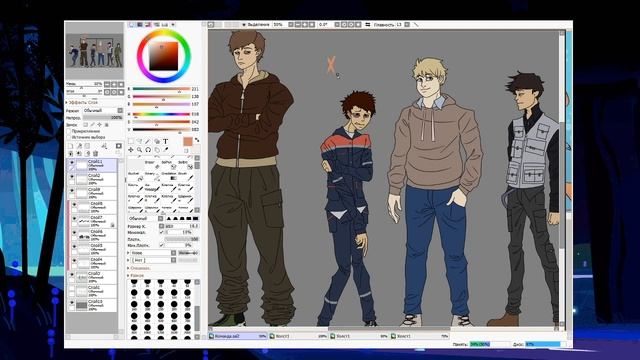Open the brush shape dropdown above [Нет]
The image size is (640, 360).
coord(153,253)
